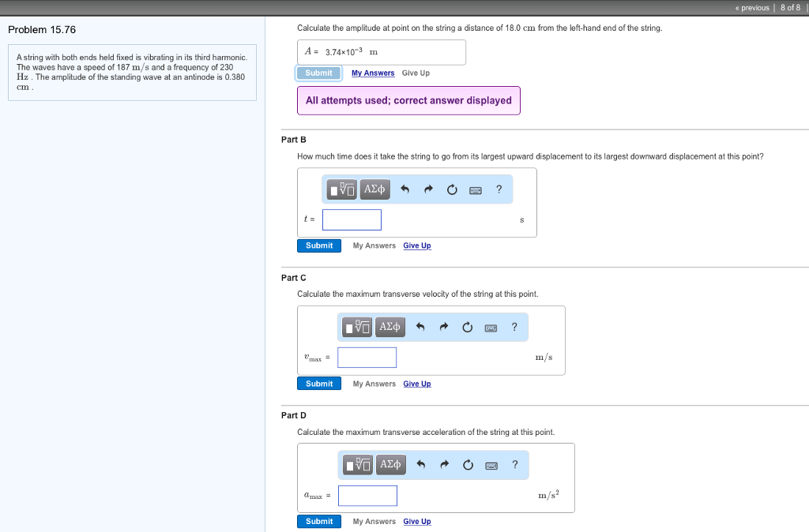Click inside the t input field in Part B
The width and height of the screenshot is (809, 532).
coord(352,219)
